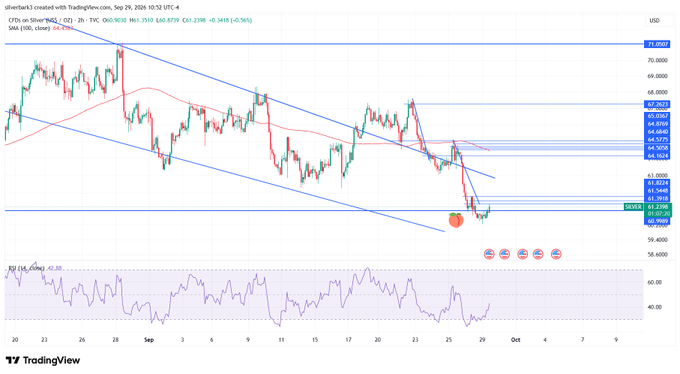Click the 11 date label on time axis

[x=281, y=340]
